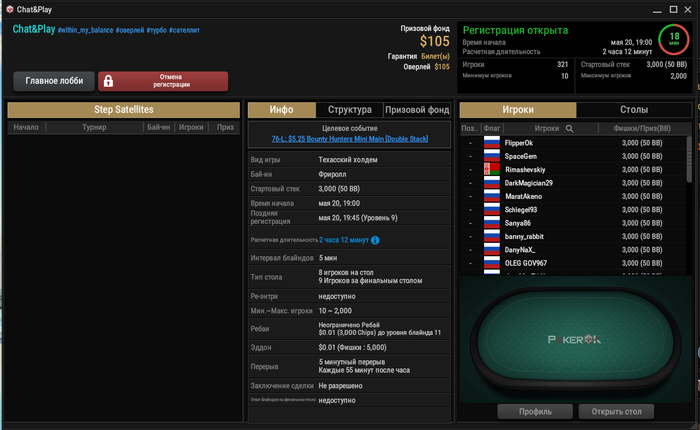Click the blue info icon beside duration
This screenshot has height=430, width=700.
point(375,240)
